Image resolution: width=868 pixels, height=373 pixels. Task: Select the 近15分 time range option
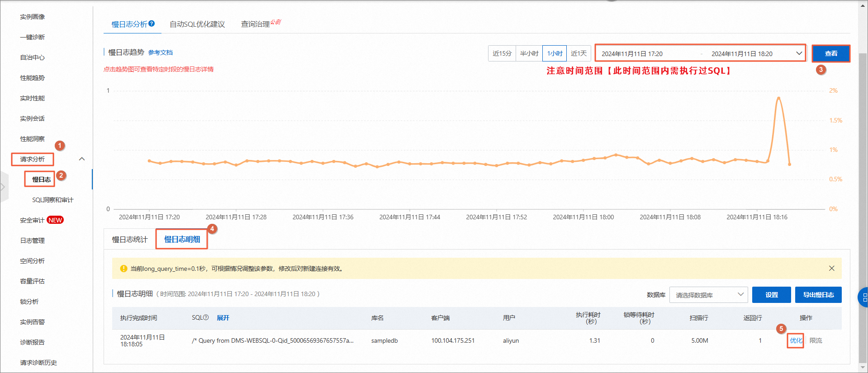[502, 53]
